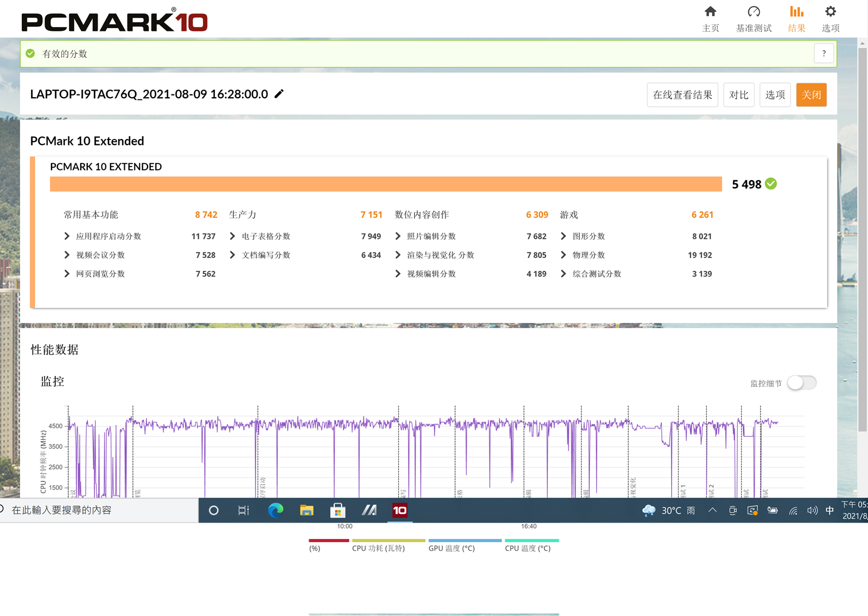Click the 在线查看结果 button

(x=682, y=95)
